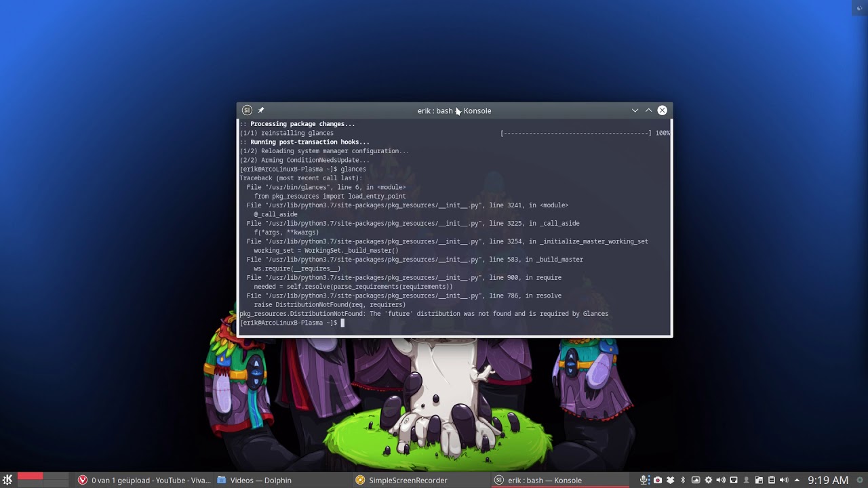Image resolution: width=868 pixels, height=488 pixels.
Task: Click the traceback line 'line 900, in require'
Action: (404, 278)
